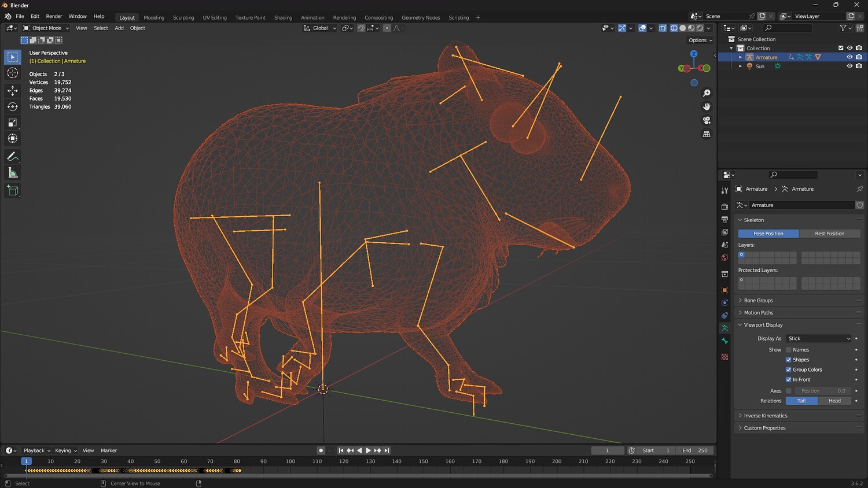Toggle camera view icon
This screenshot has height=488, width=868.
(x=707, y=120)
